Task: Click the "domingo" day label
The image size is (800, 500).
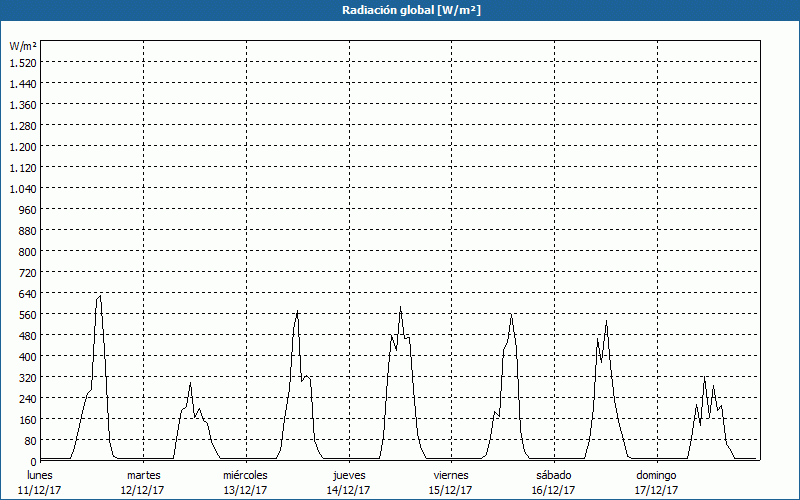Action: coord(656,474)
